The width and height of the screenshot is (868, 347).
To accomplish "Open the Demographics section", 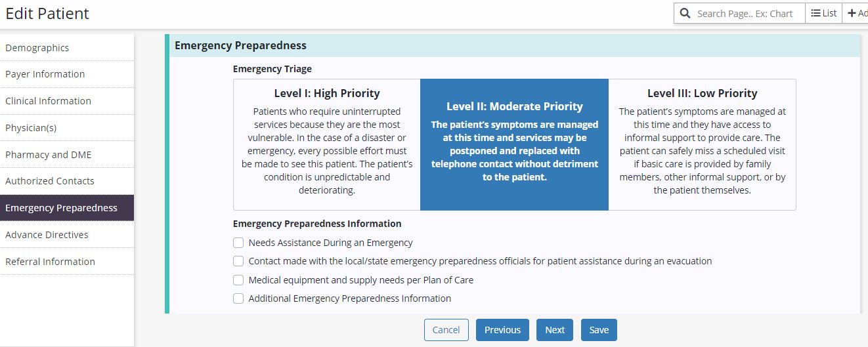I will pyautogui.click(x=37, y=48).
